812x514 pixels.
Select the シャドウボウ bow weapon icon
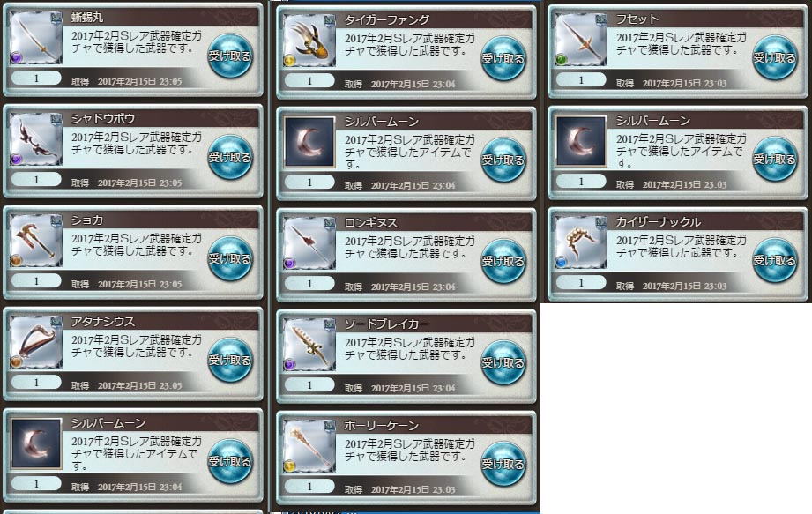[x=36, y=140]
